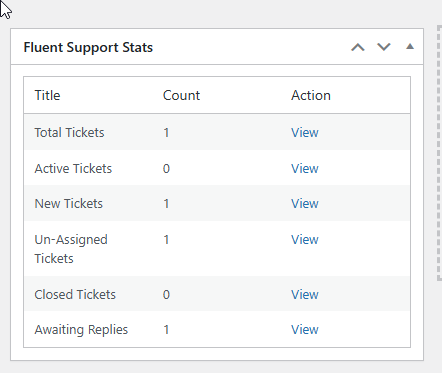View Closed Tickets
This screenshot has height=373, width=442.
coord(305,295)
